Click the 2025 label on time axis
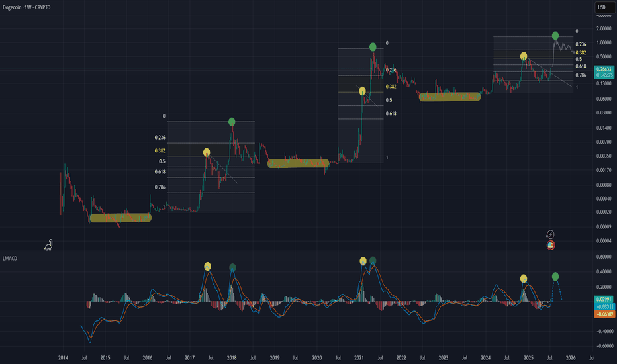This screenshot has height=364, width=617. click(528, 357)
